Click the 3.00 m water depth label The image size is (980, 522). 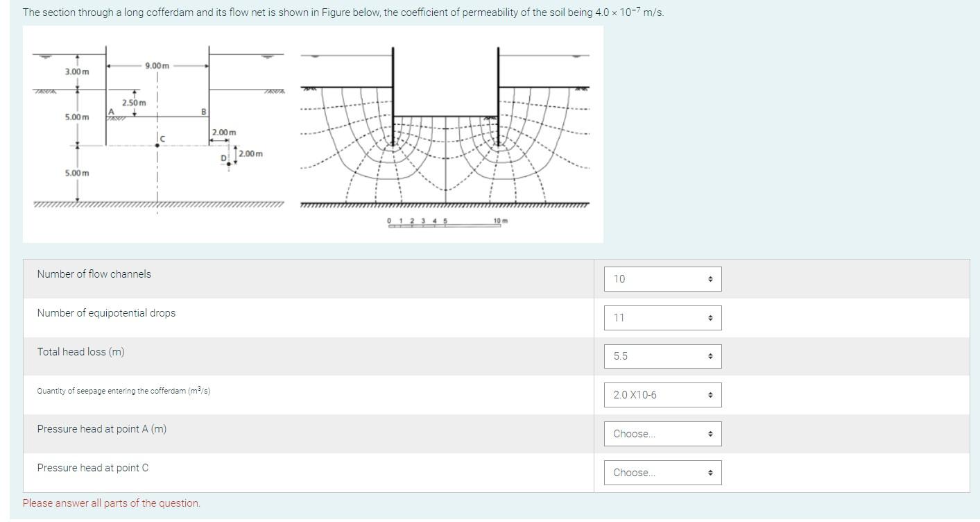77,72
